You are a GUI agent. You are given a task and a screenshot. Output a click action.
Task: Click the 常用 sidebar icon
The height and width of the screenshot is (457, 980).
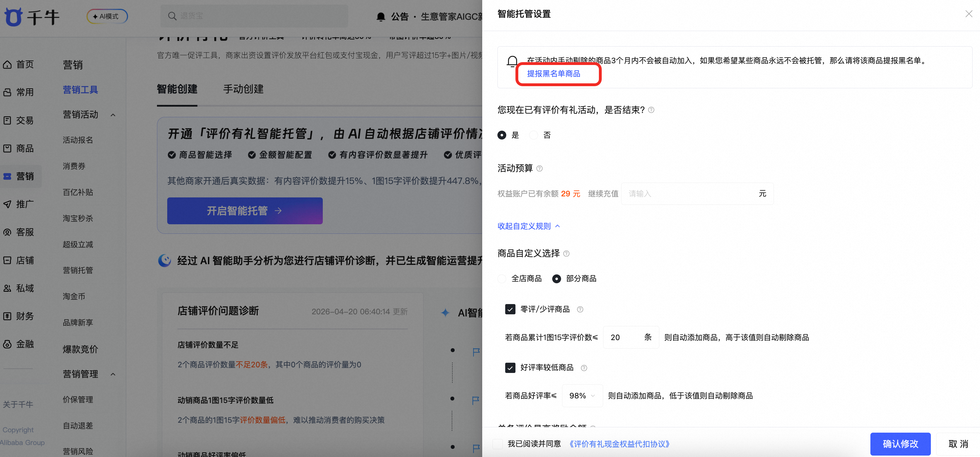(x=7, y=92)
